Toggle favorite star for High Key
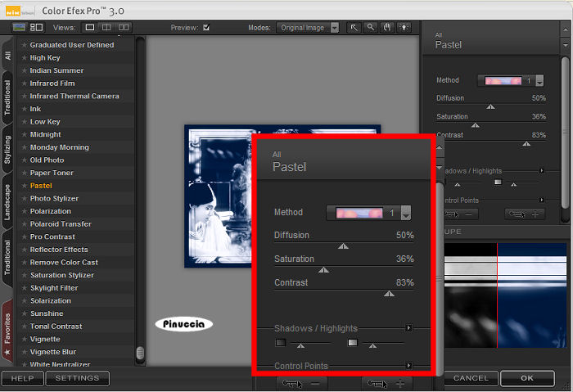Image resolution: width=573 pixels, height=392 pixels. point(24,58)
